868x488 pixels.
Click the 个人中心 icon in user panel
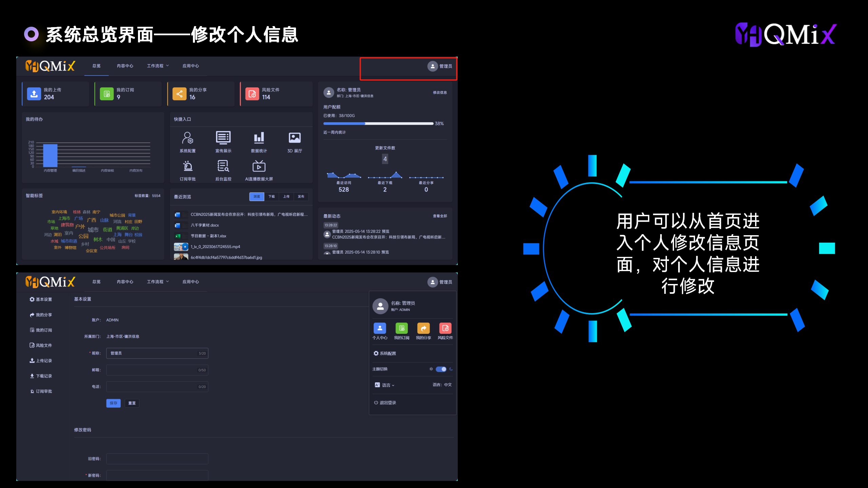pos(379,328)
